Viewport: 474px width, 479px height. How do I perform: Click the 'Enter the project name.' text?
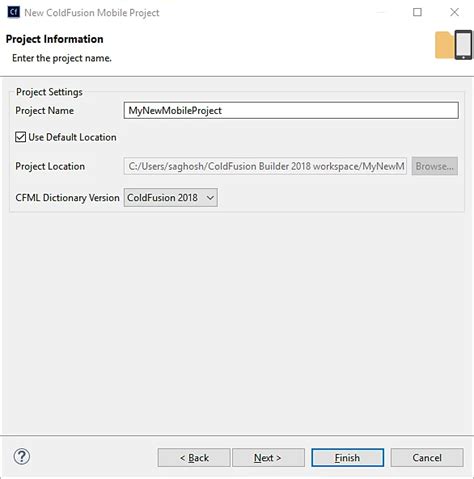pos(62,58)
